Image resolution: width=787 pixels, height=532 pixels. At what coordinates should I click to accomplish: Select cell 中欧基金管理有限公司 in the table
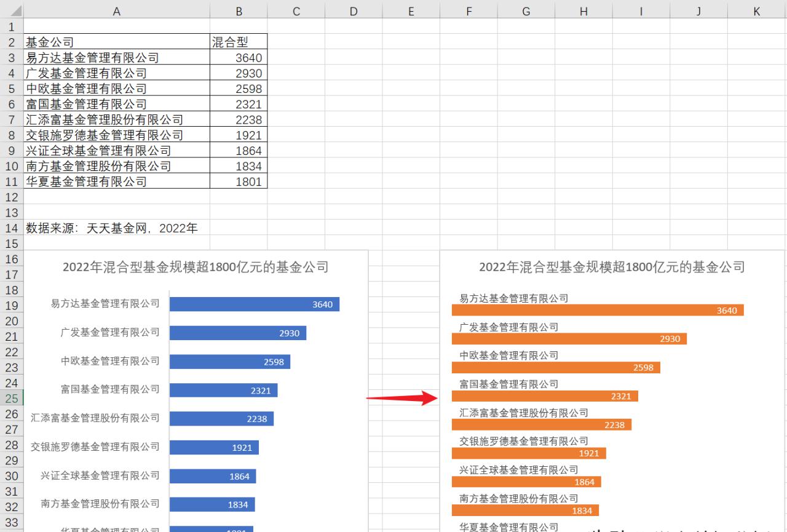click(117, 89)
